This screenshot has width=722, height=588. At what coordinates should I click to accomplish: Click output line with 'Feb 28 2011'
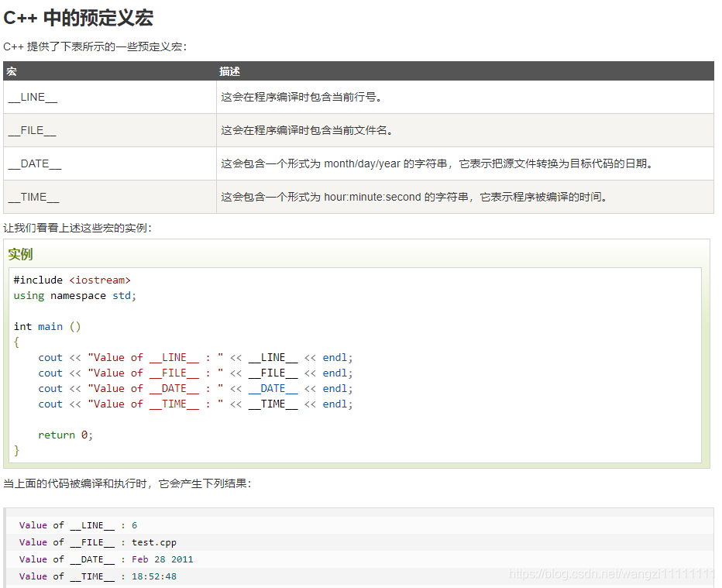point(106,559)
